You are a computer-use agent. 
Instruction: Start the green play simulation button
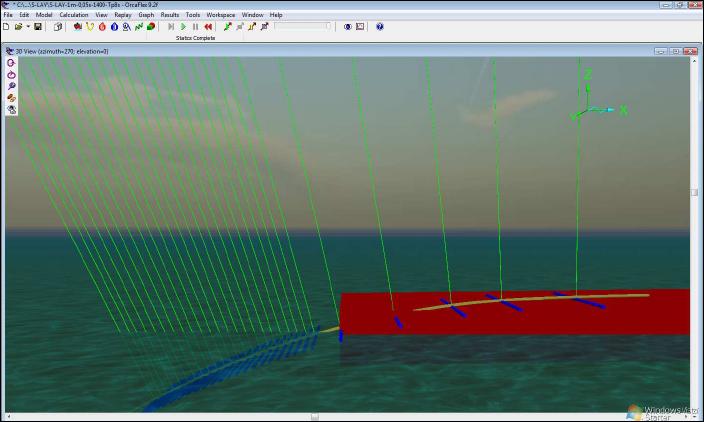point(183,27)
